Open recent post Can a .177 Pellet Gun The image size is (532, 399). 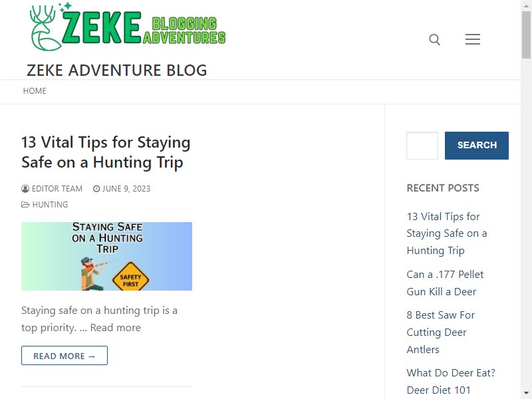pyautogui.click(x=445, y=283)
